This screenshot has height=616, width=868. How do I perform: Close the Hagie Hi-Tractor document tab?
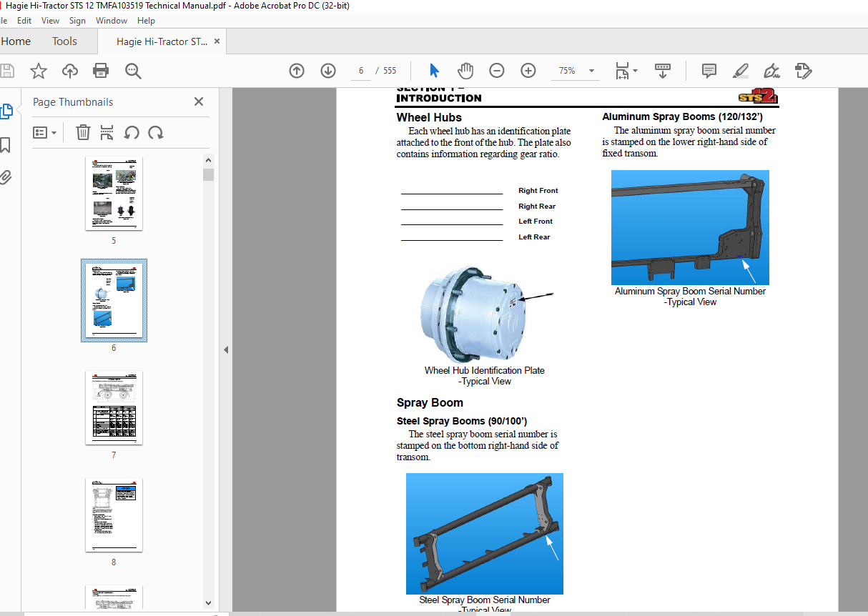(217, 41)
